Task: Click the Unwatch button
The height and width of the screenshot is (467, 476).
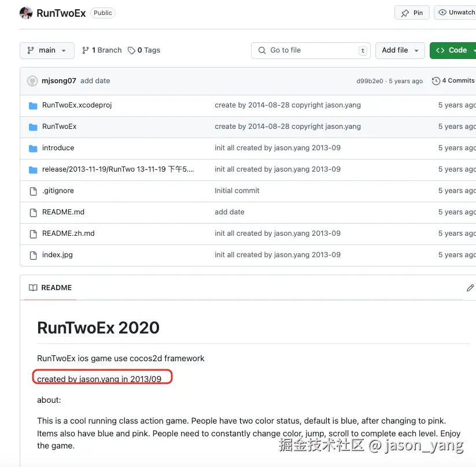Action: point(455,13)
